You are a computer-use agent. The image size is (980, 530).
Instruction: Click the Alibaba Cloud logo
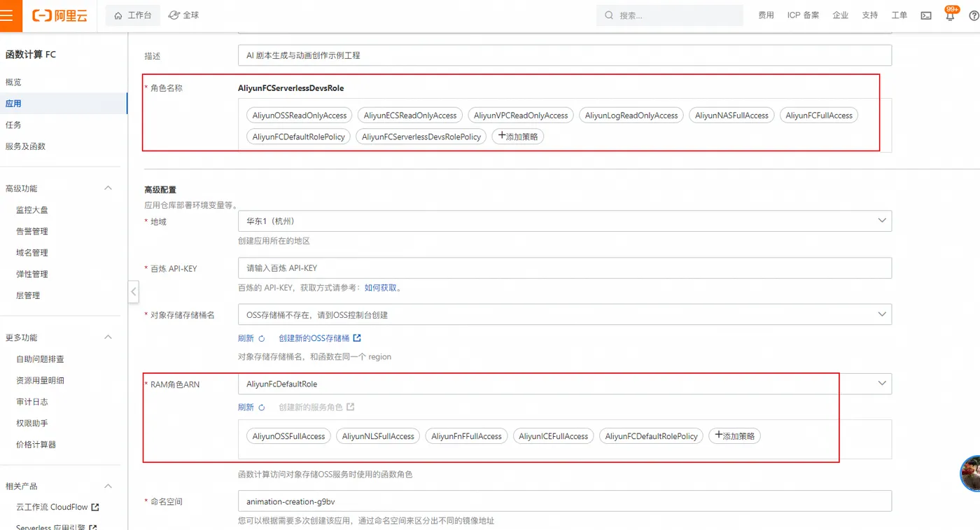(59, 15)
